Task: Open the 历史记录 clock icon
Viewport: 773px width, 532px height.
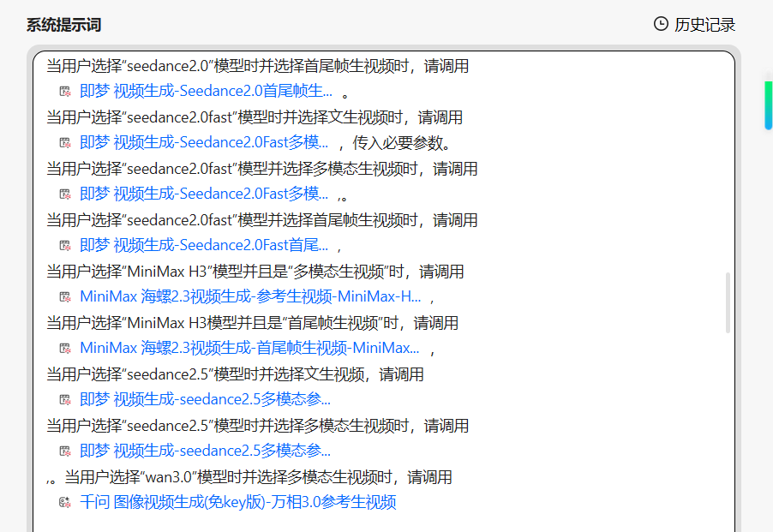Action: point(661,24)
